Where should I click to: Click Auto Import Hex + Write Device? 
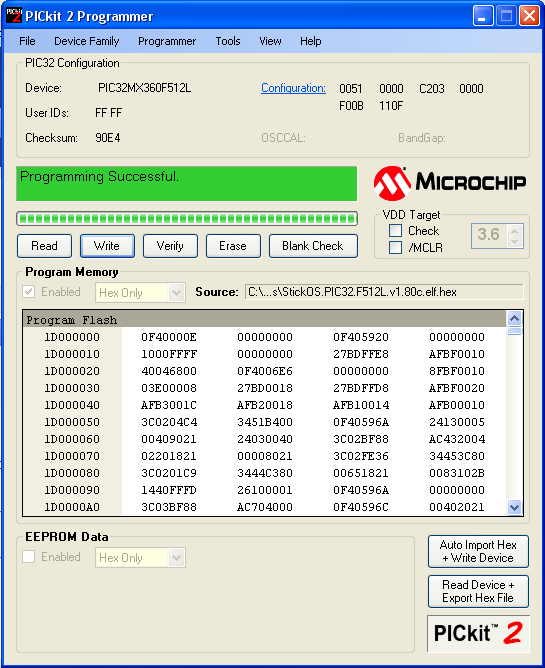[478, 551]
